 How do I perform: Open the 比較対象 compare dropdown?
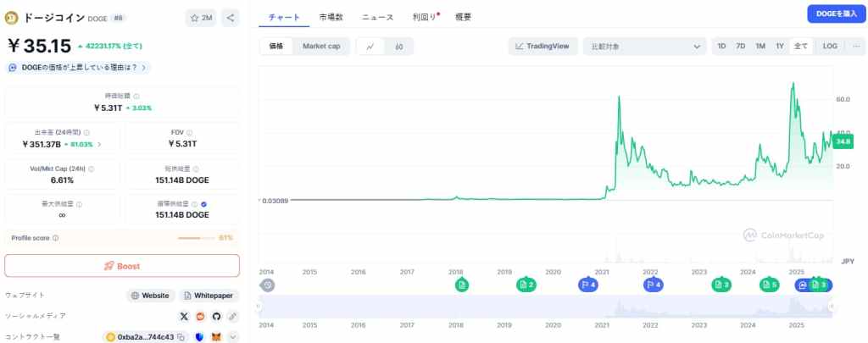[645, 47]
